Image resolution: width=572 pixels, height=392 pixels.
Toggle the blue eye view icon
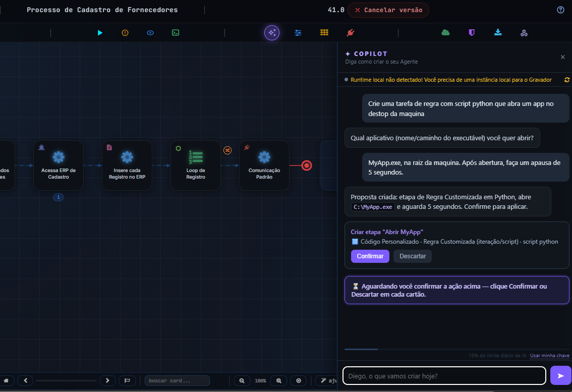150,33
